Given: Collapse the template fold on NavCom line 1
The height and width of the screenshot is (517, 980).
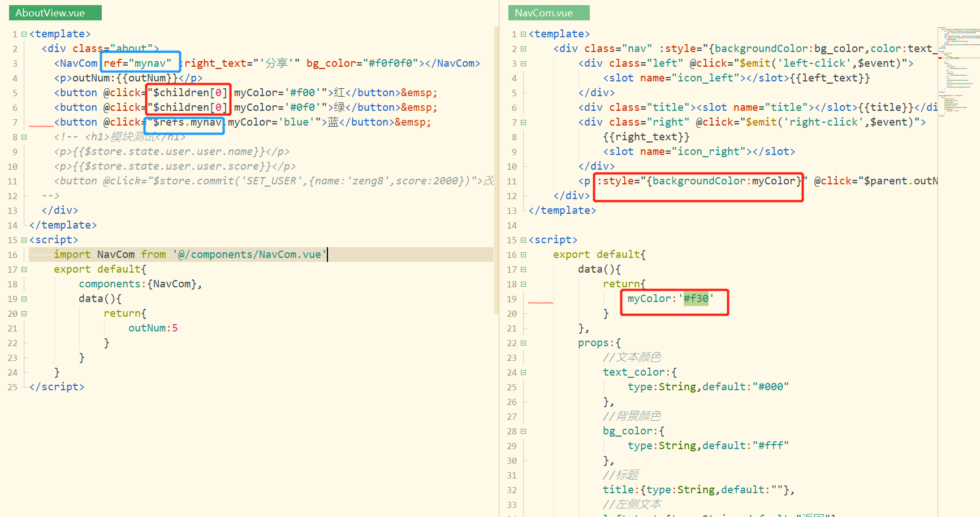Looking at the screenshot, I should tap(523, 34).
